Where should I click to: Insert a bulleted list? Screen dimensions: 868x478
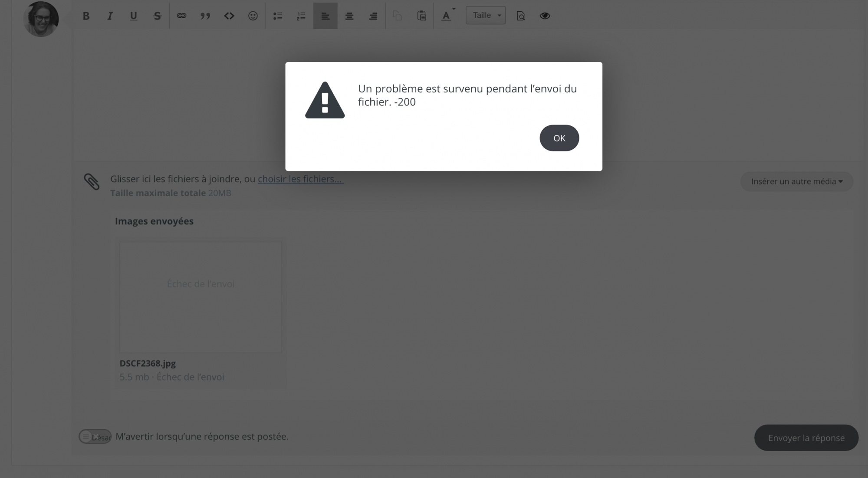coord(278,16)
